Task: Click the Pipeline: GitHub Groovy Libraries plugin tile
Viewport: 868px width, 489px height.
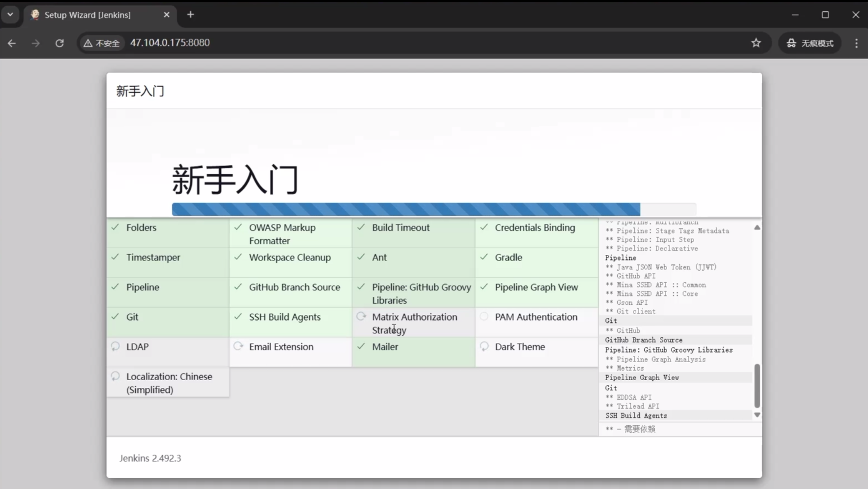Action: [x=414, y=293]
